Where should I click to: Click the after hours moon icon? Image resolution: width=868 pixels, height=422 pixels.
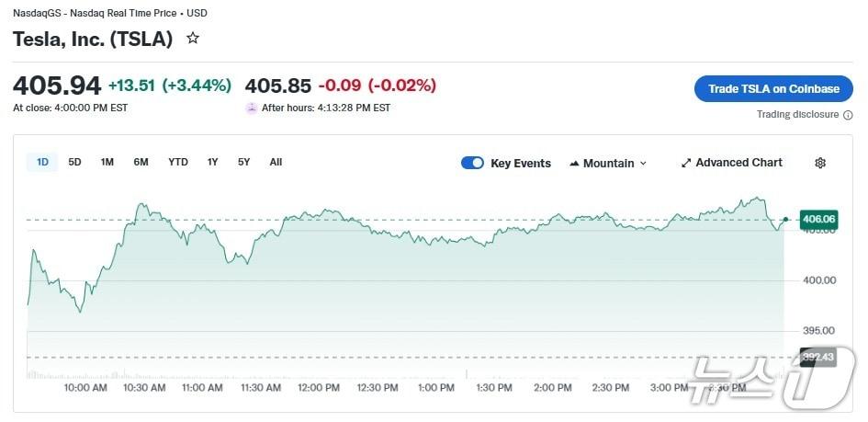(x=252, y=108)
